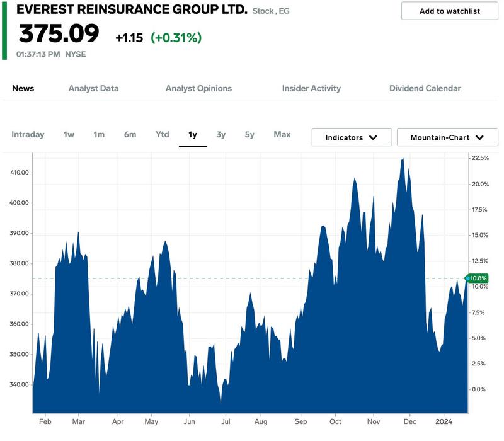
Task: Expand the Indicators dropdown
Action: tap(352, 137)
